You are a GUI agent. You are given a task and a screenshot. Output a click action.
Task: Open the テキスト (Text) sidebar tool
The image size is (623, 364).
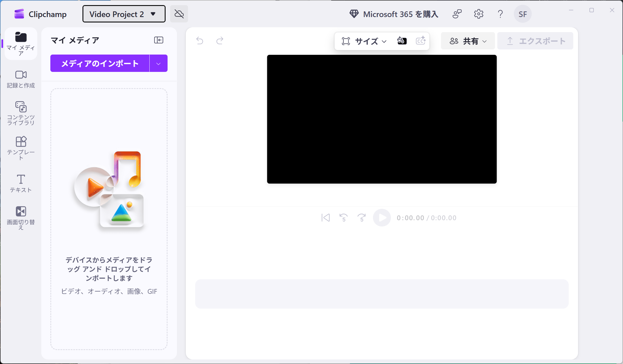point(21,183)
